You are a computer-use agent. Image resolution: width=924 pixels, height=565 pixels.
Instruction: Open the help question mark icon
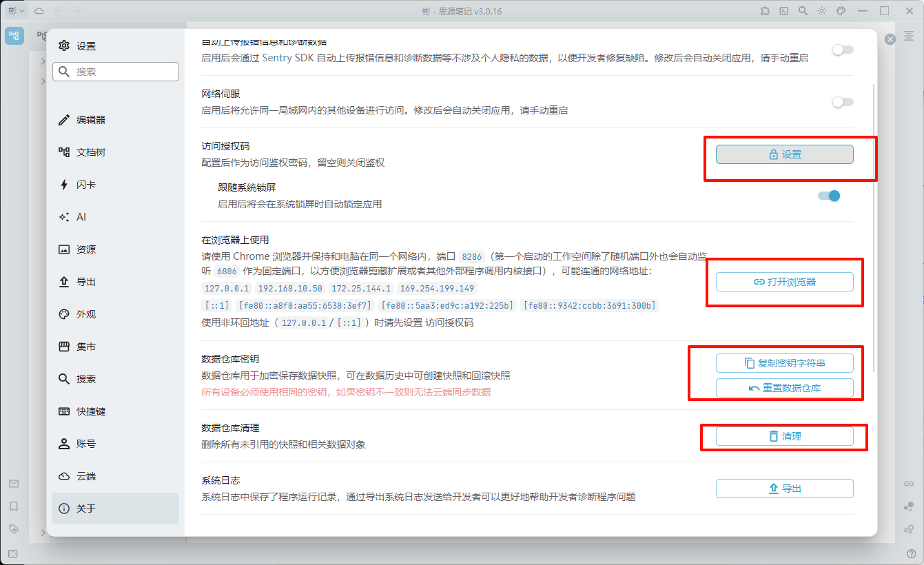[x=911, y=553]
